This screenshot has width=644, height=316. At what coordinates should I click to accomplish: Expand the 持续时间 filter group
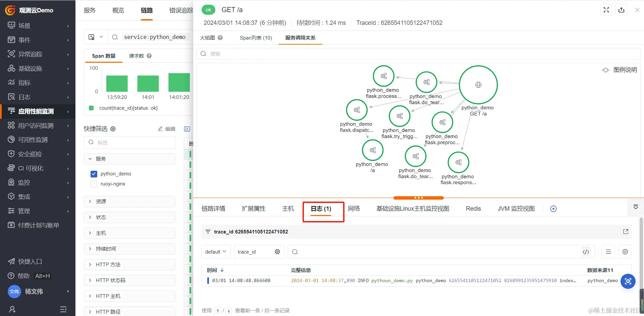(129, 249)
